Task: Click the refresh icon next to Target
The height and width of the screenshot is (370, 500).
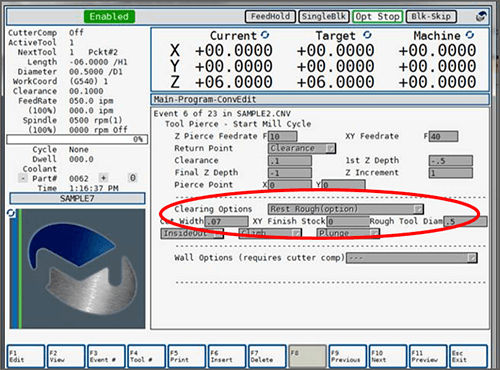Action: coord(367,35)
